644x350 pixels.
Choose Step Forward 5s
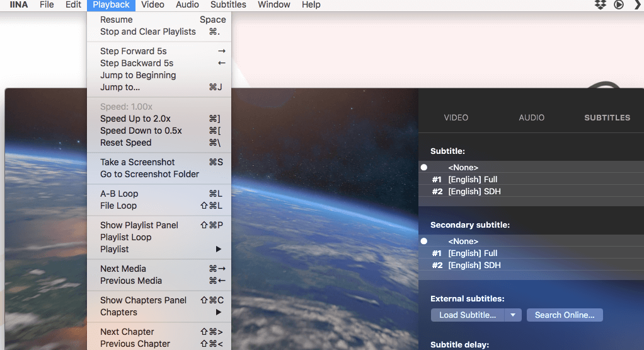click(159, 51)
